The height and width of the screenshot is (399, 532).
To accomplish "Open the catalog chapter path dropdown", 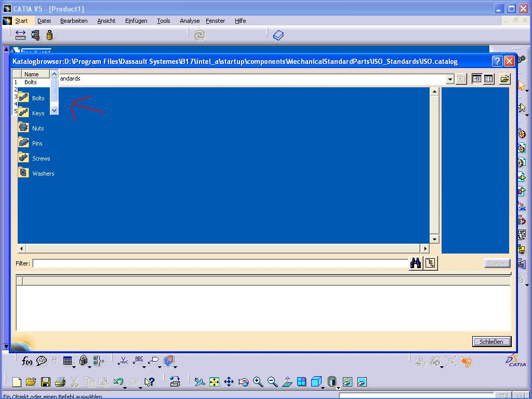I will tap(450, 79).
